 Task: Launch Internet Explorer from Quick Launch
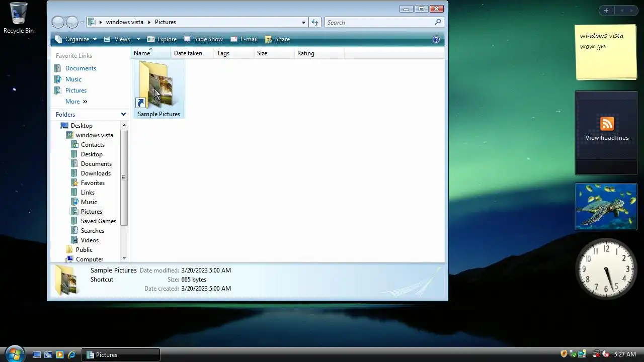(71, 354)
